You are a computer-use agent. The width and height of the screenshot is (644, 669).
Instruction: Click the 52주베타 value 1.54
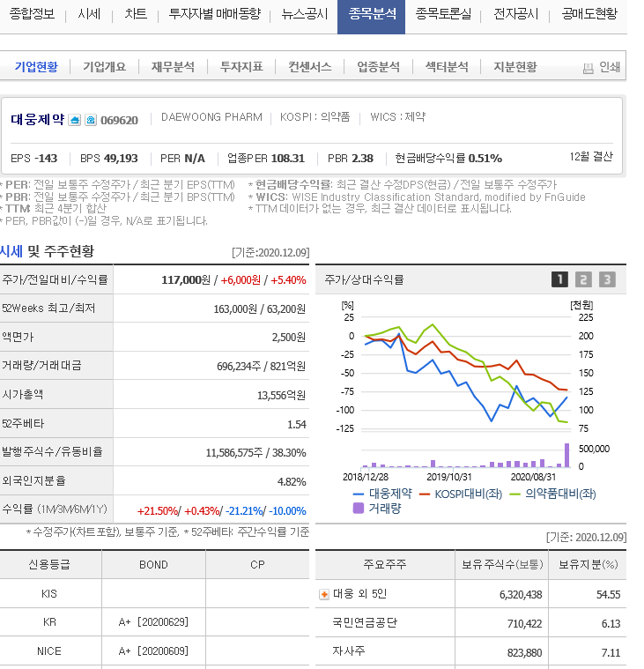(296, 425)
